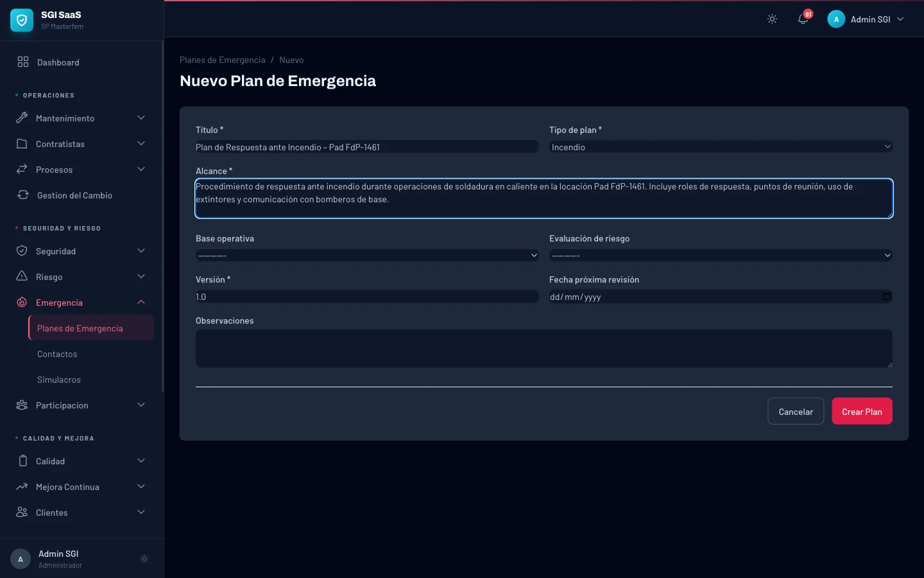Click the Gestion del Cambio icon
Viewport: 924px width, 578px height.
coord(23,195)
